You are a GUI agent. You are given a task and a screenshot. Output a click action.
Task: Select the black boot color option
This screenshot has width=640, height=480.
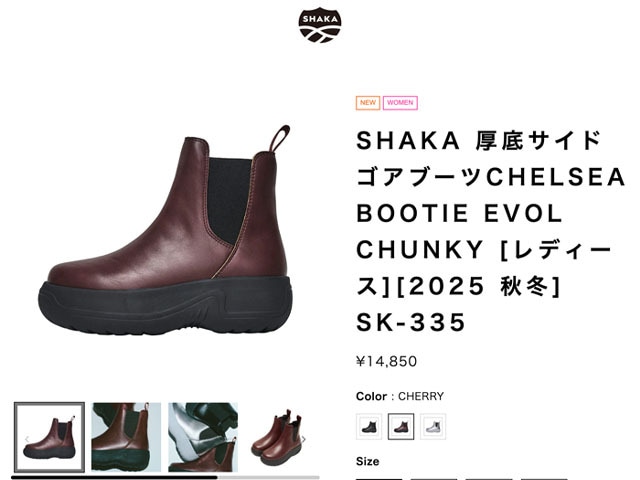(x=369, y=427)
